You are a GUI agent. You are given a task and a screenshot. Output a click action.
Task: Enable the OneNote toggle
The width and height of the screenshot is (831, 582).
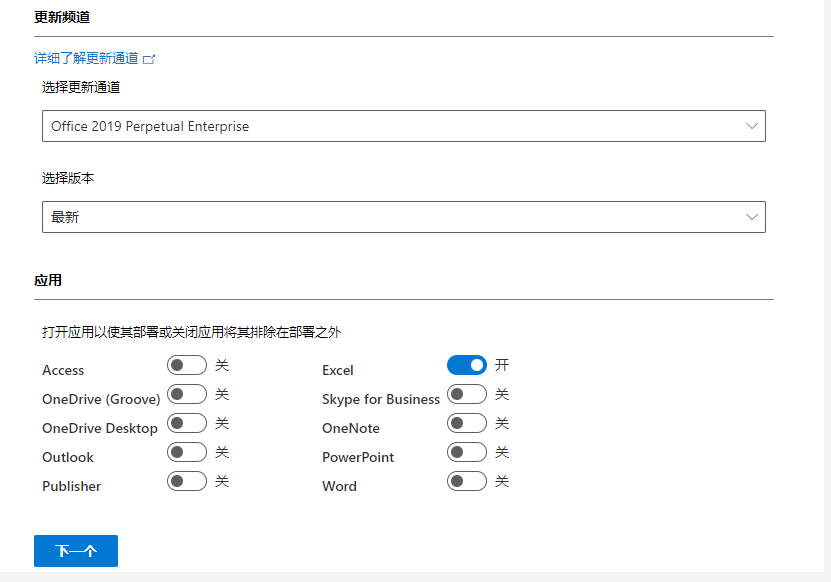(x=467, y=423)
